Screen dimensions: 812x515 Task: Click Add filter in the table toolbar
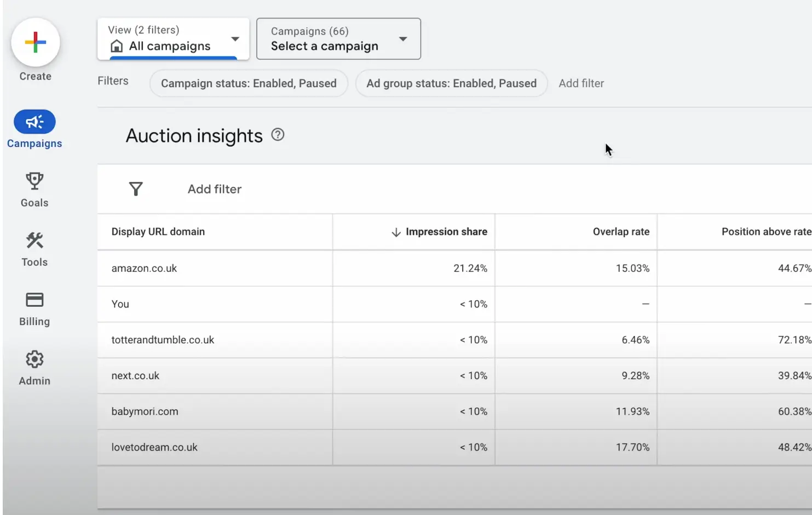click(215, 189)
